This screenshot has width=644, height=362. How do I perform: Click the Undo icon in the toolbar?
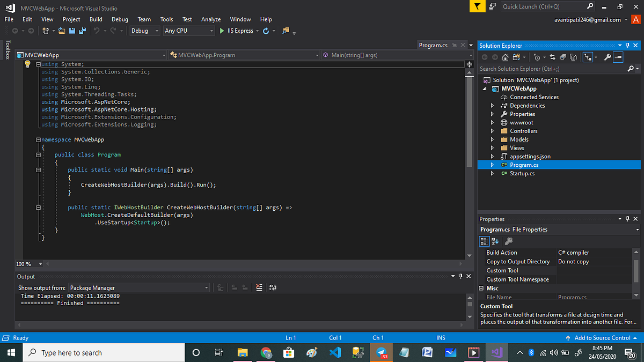coord(97,31)
